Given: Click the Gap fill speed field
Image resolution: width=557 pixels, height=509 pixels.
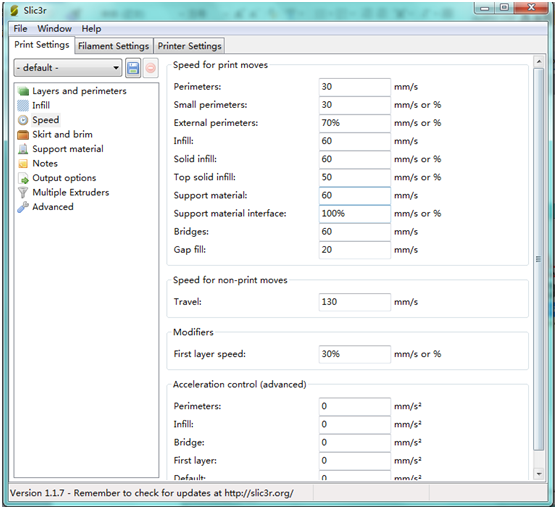Looking at the screenshot, I should [x=355, y=250].
